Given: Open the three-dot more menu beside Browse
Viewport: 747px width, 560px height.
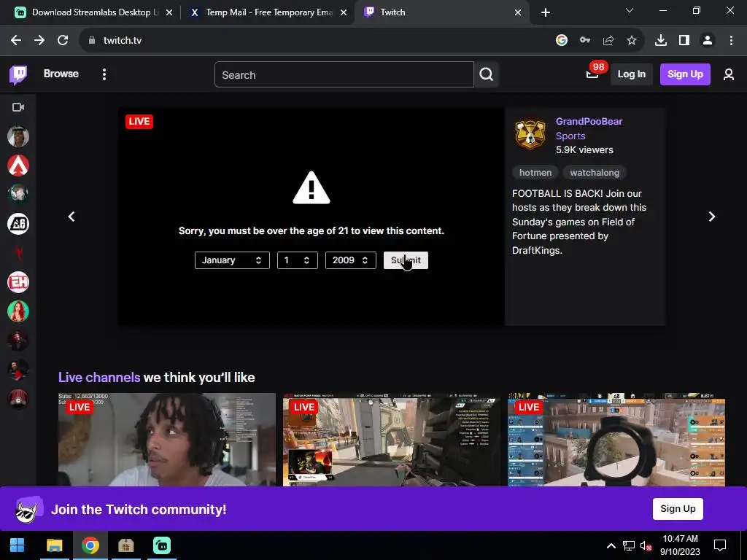Looking at the screenshot, I should (x=104, y=74).
